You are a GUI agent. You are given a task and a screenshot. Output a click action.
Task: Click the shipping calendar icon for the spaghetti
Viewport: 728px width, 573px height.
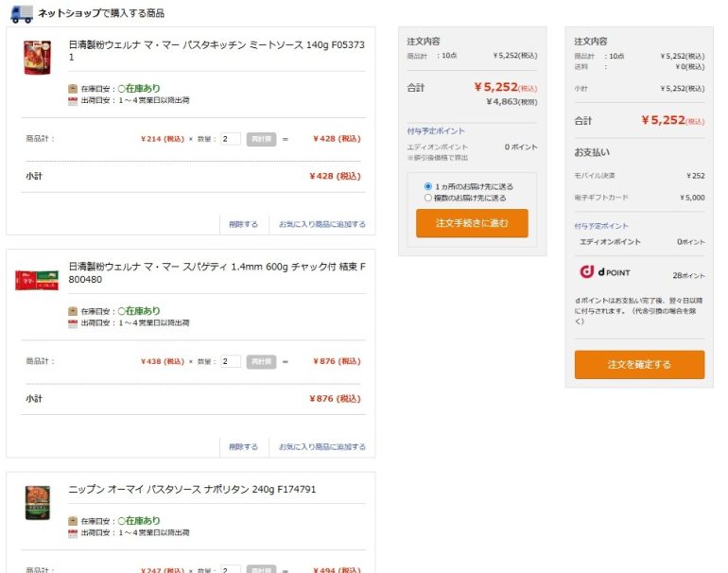[73, 323]
